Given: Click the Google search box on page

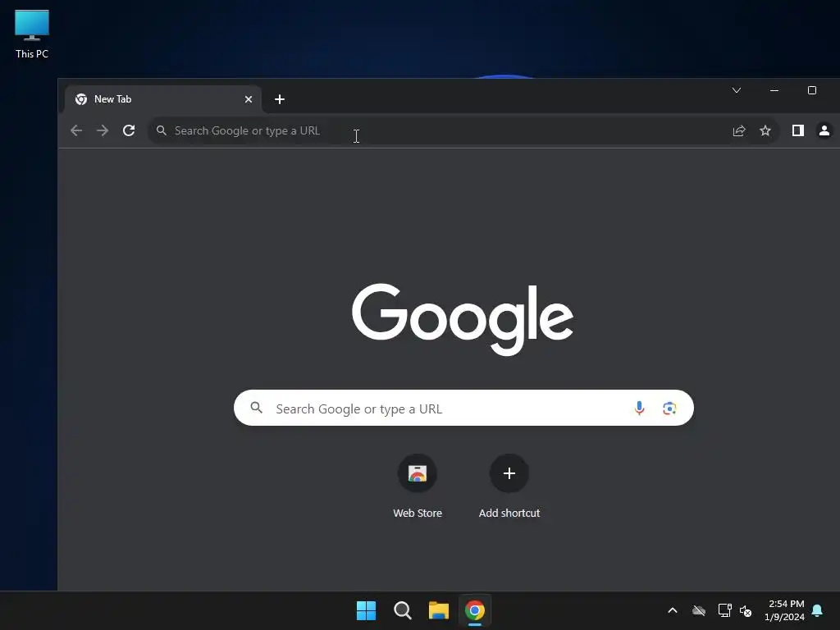Looking at the screenshot, I should [x=463, y=409].
